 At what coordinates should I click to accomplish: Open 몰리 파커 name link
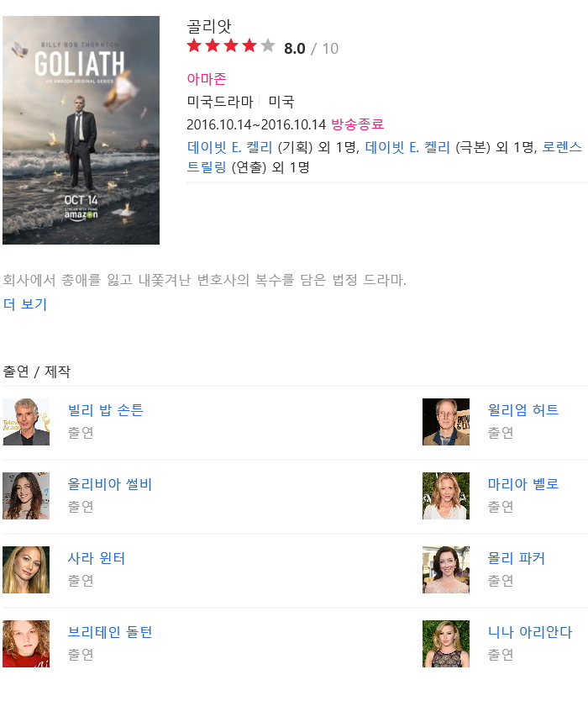[516, 558]
